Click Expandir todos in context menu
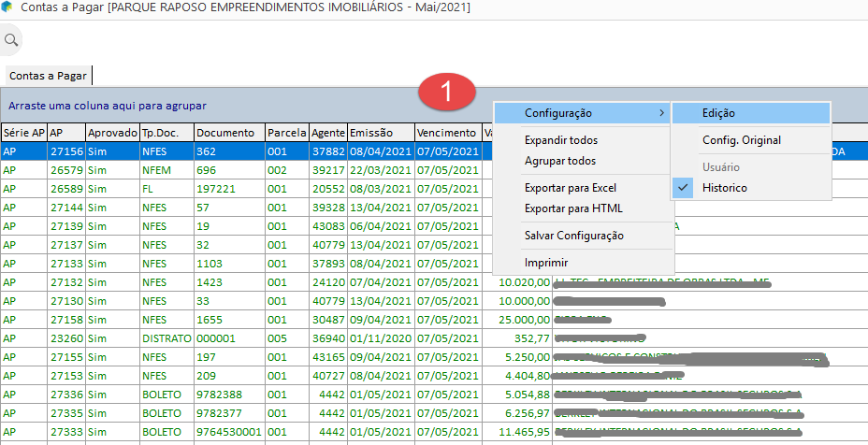 tap(584, 140)
